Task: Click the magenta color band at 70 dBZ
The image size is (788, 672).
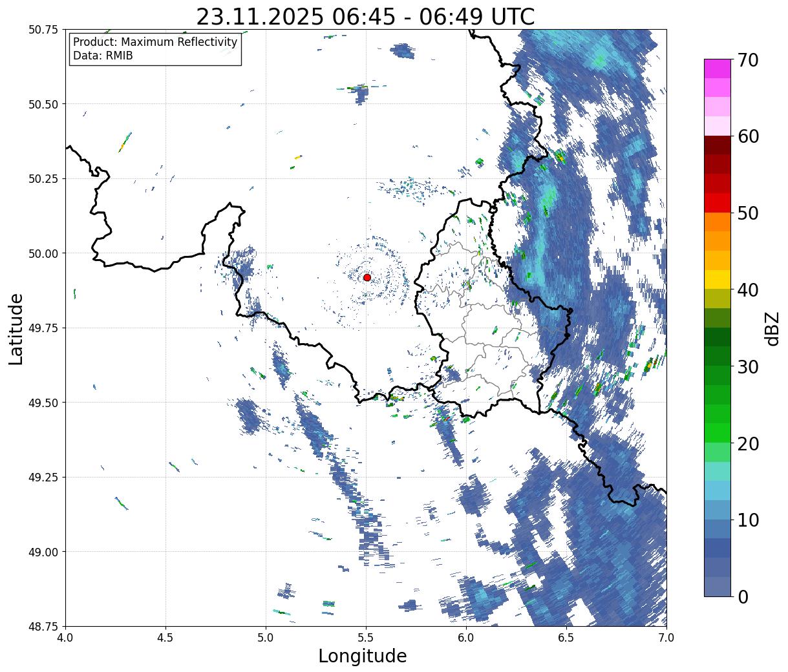Action: point(717,68)
